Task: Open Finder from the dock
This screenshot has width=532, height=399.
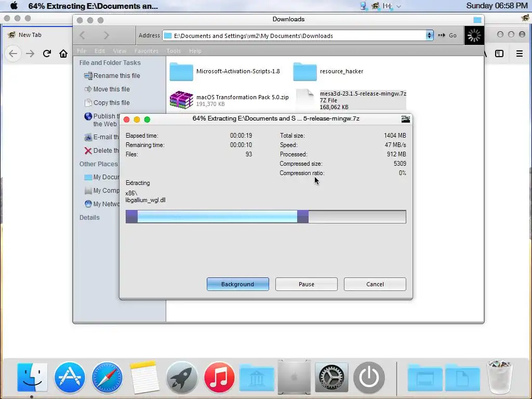Action: (x=32, y=377)
